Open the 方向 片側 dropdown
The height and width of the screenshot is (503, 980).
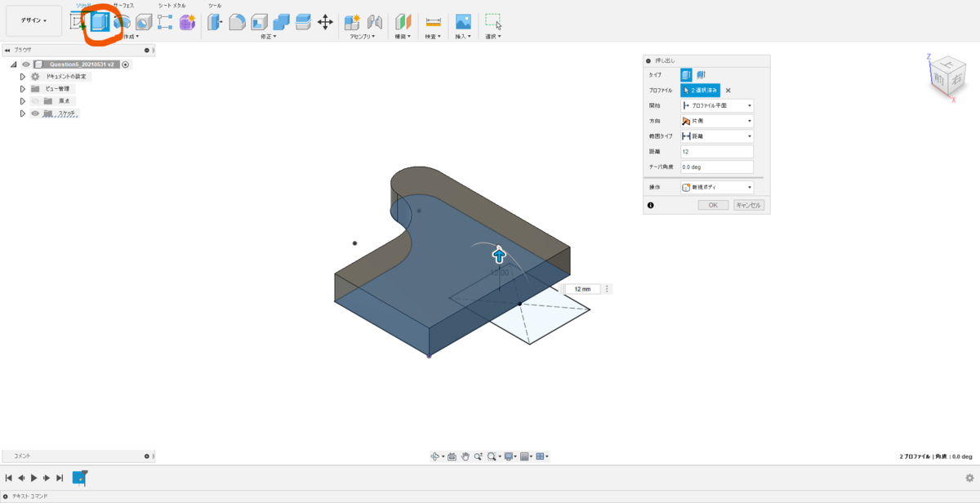pyautogui.click(x=716, y=121)
